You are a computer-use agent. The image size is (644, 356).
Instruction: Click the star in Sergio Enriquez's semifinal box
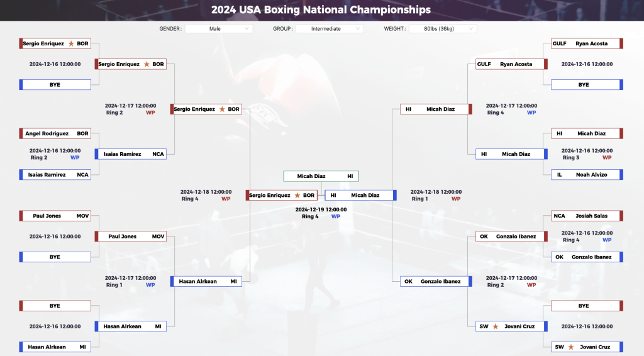(222, 109)
